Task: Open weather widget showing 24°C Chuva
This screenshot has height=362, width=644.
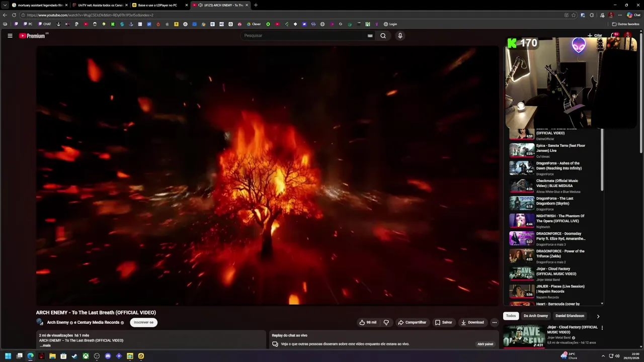Action: pos(569,356)
